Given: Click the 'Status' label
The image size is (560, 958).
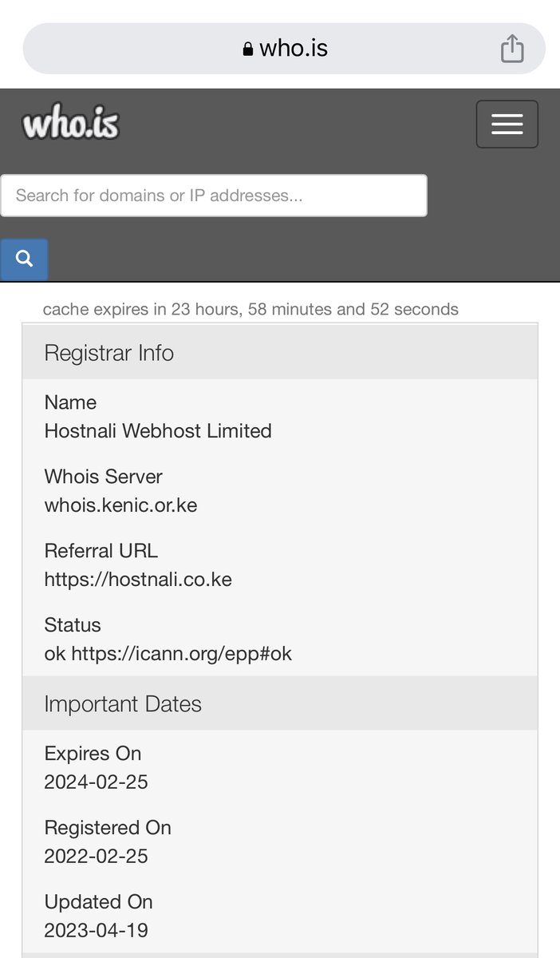Looking at the screenshot, I should (73, 625).
